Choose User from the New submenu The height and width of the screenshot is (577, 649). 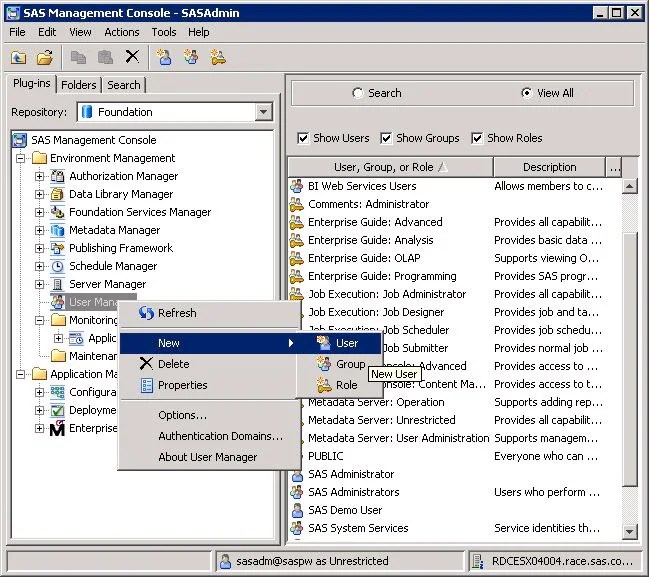(x=339, y=343)
